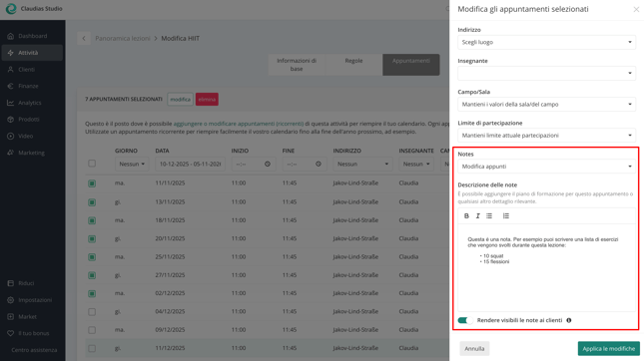Open the Notes Modifica appunti dropdown

(x=547, y=167)
